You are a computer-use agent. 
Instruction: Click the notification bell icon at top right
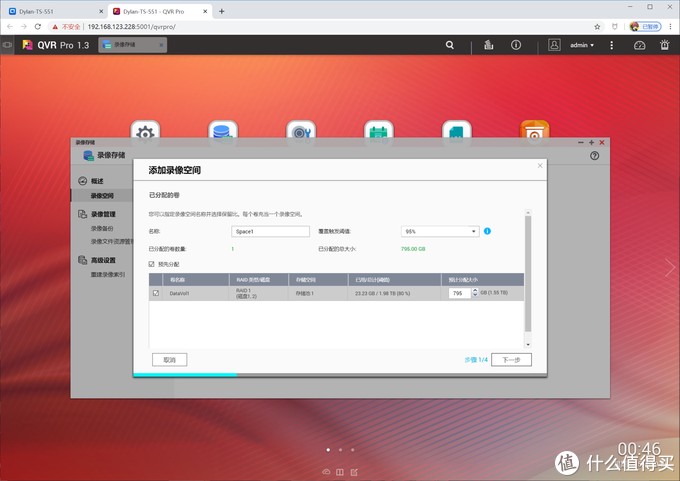coord(664,45)
